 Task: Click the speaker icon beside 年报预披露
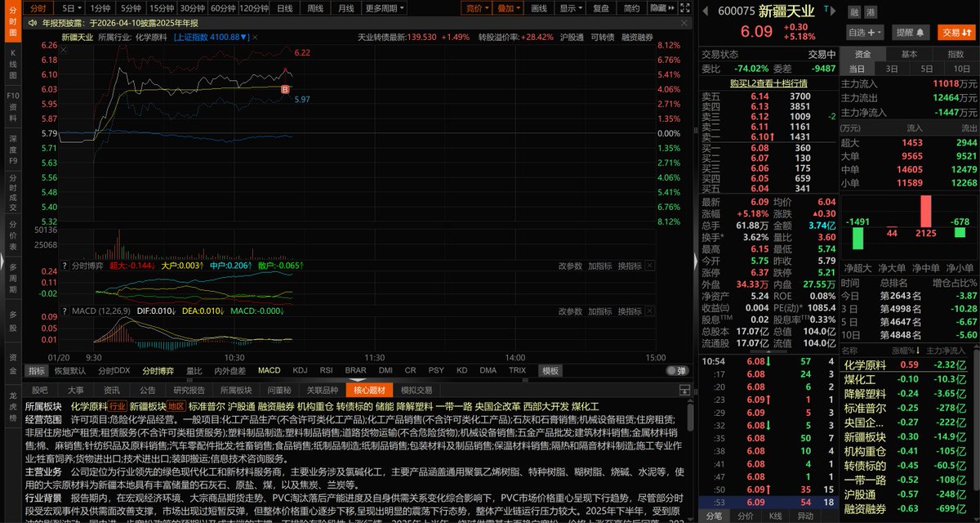point(32,24)
